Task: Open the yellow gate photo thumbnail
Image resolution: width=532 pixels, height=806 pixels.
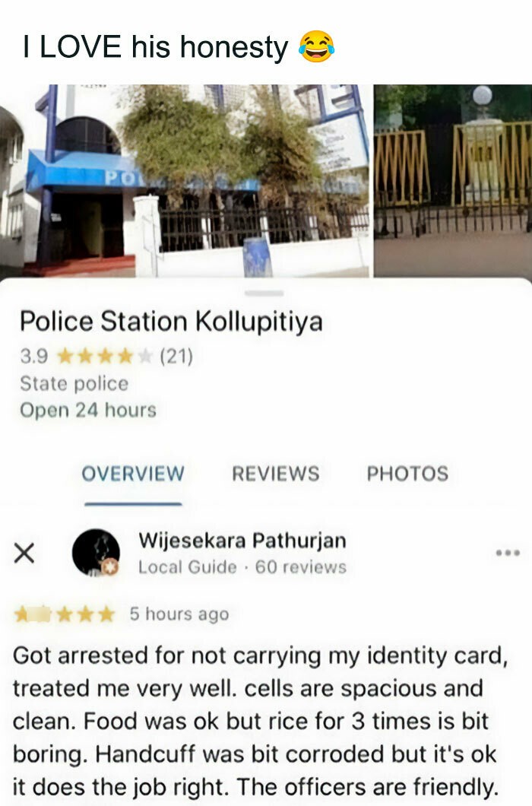Action: pos(453,181)
